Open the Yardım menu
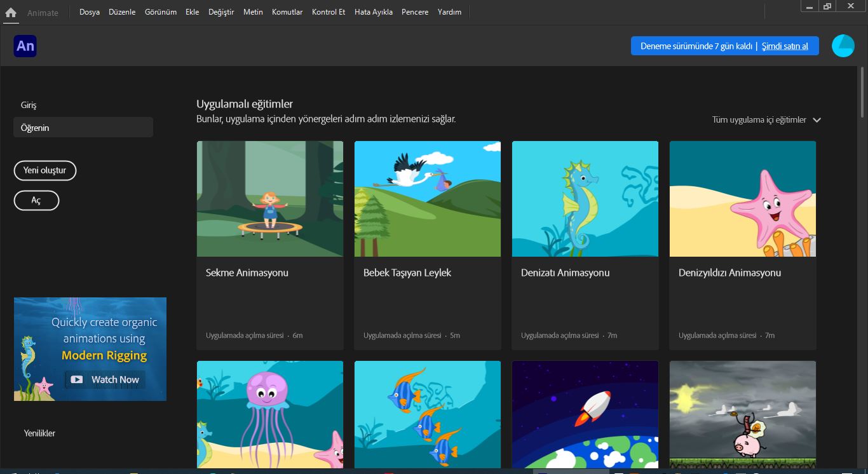Image resolution: width=868 pixels, height=474 pixels. 450,12
